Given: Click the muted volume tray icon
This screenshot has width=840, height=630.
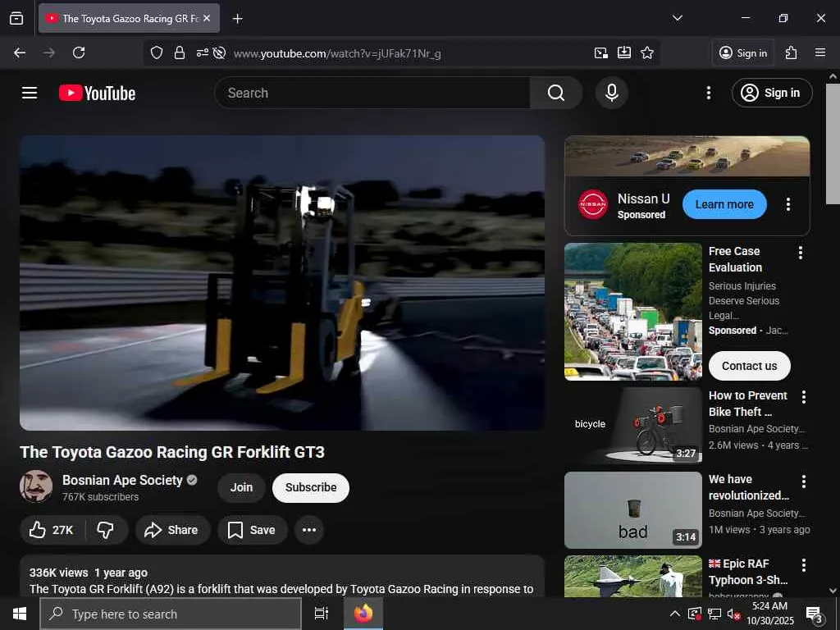Looking at the screenshot, I should tap(733, 614).
